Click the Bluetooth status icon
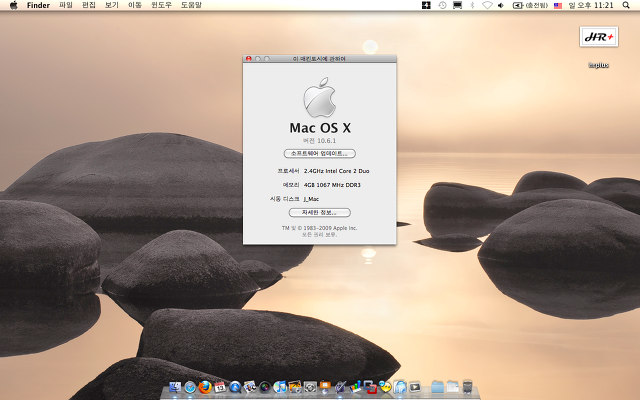The height and width of the screenshot is (400, 640). pos(472,5)
